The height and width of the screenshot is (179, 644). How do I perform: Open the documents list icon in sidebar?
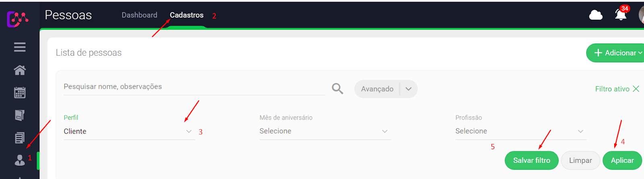point(20,138)
